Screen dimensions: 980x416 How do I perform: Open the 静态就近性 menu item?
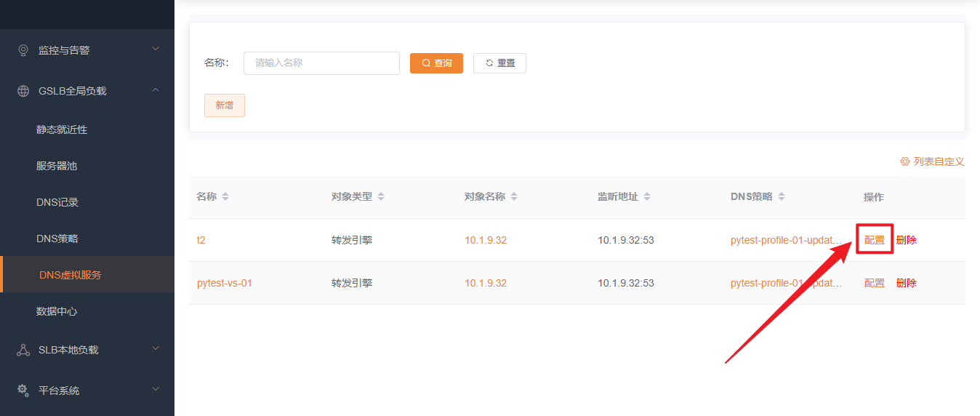coord(62,129)
